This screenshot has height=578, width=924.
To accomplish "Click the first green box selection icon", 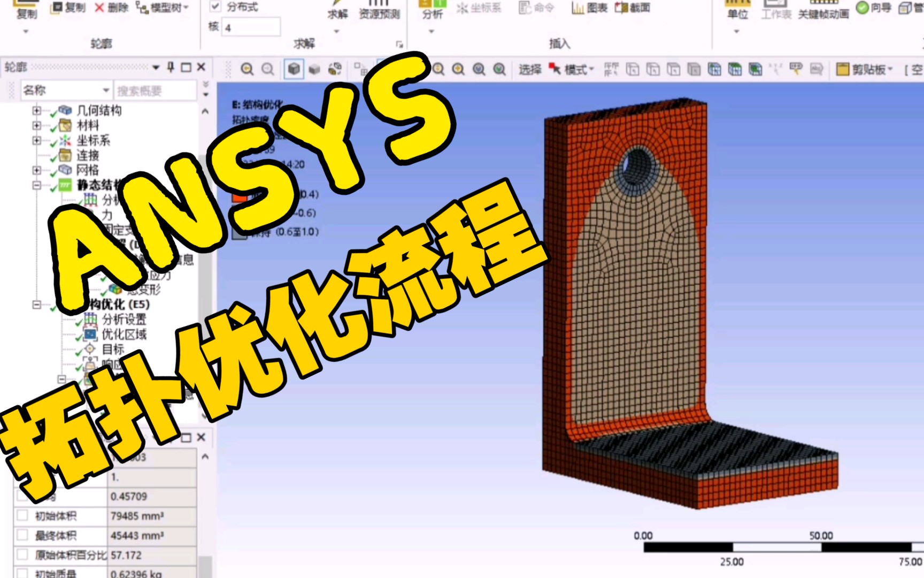I will point(714,69).
